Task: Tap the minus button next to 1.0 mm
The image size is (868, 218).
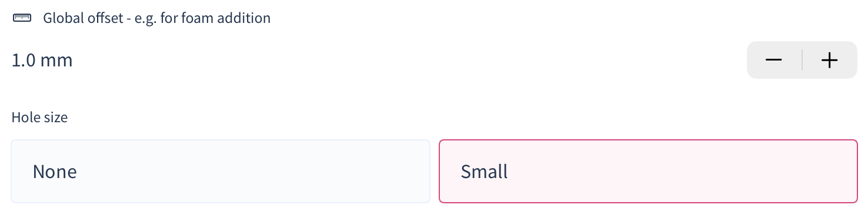Action: 774,60
